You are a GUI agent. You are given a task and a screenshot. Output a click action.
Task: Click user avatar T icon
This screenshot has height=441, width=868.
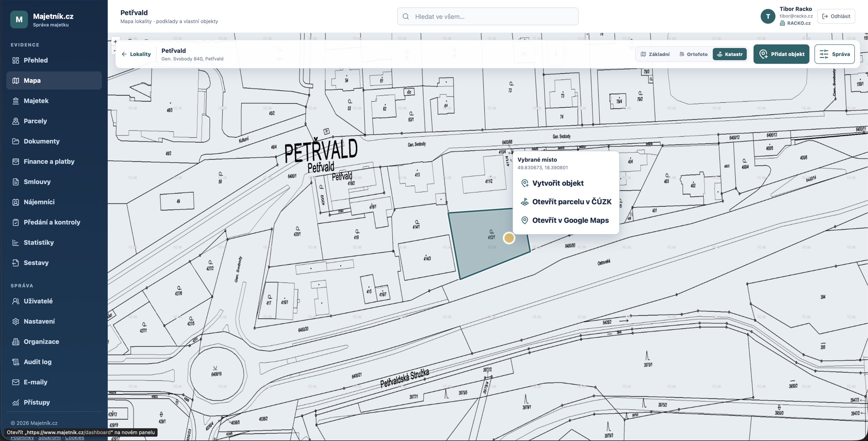768,17
